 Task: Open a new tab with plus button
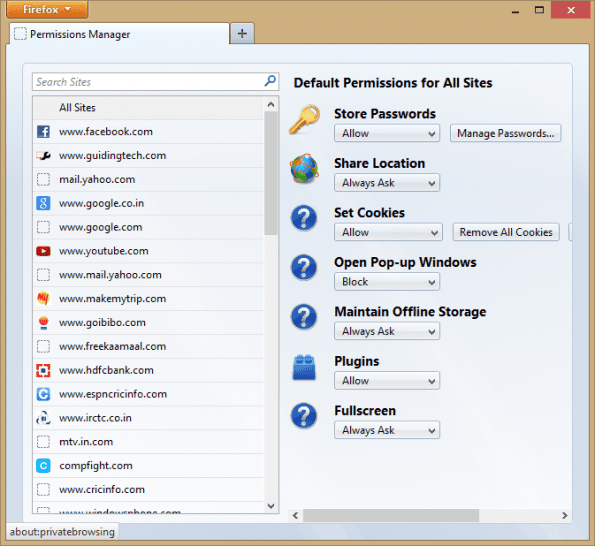[242, 33]
